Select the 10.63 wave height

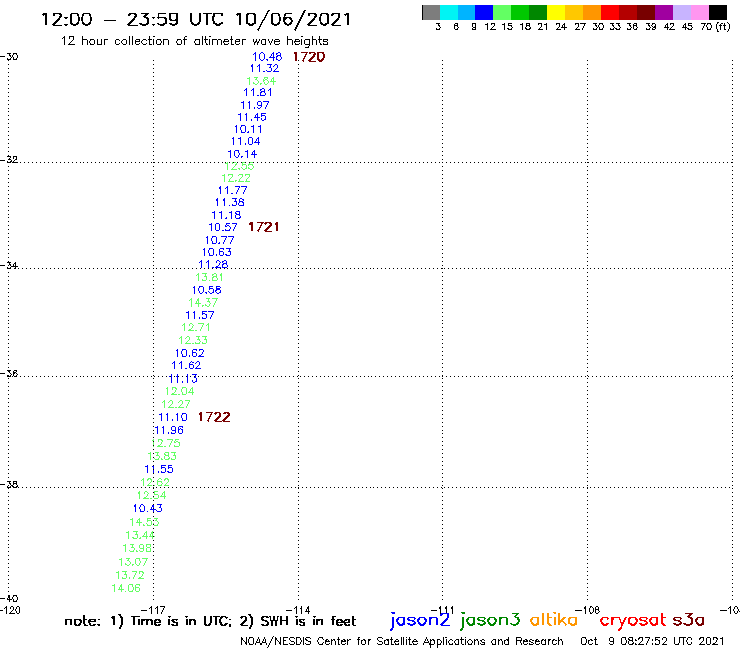click(x=217, y=253)
